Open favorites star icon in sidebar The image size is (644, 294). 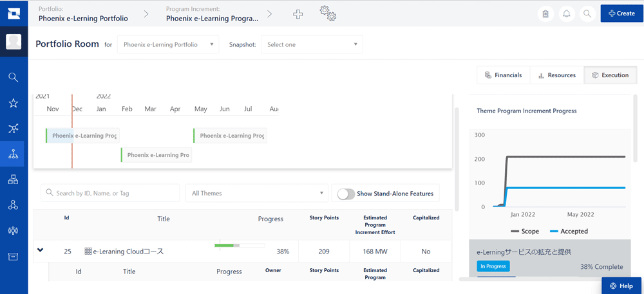tap(14, 103)
